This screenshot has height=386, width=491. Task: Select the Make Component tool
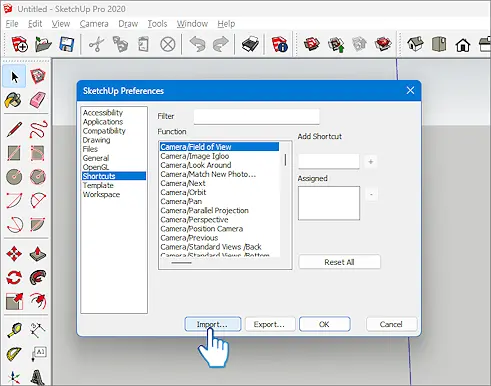(x=38, y=76)
